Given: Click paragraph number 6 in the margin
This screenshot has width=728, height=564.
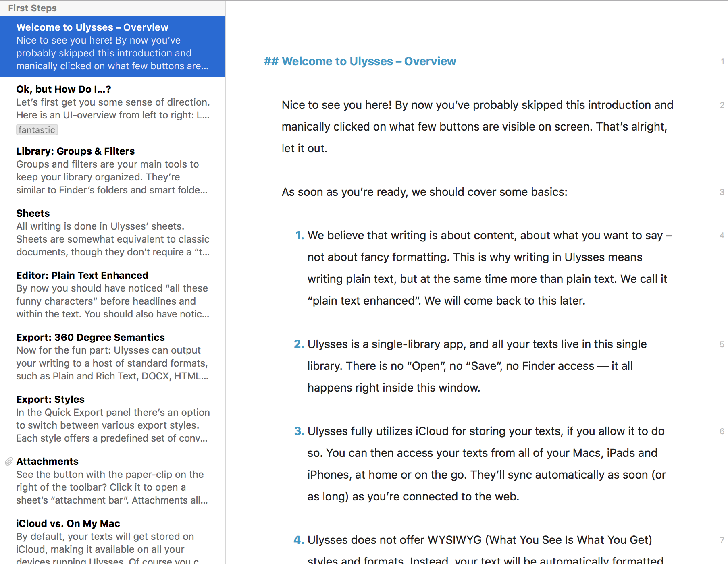Looking at the screenshot, I should point(722,431).
